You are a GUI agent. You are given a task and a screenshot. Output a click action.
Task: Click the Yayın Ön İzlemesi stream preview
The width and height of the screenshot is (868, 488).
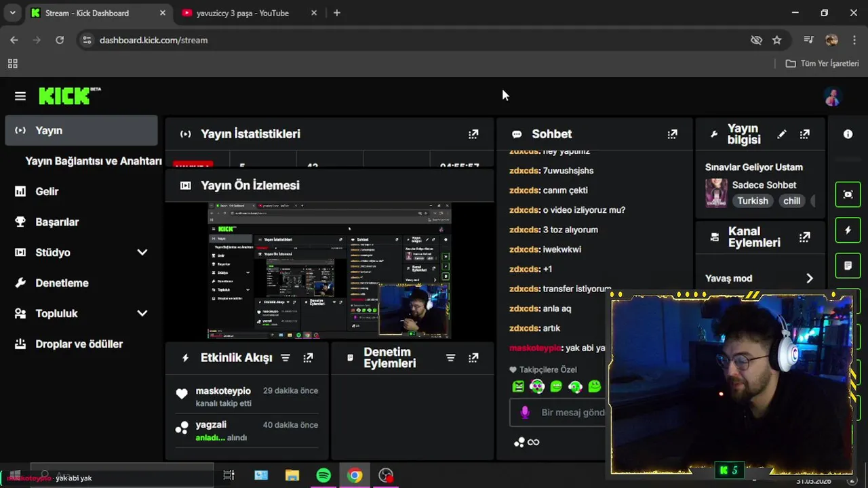click(330, 270)
